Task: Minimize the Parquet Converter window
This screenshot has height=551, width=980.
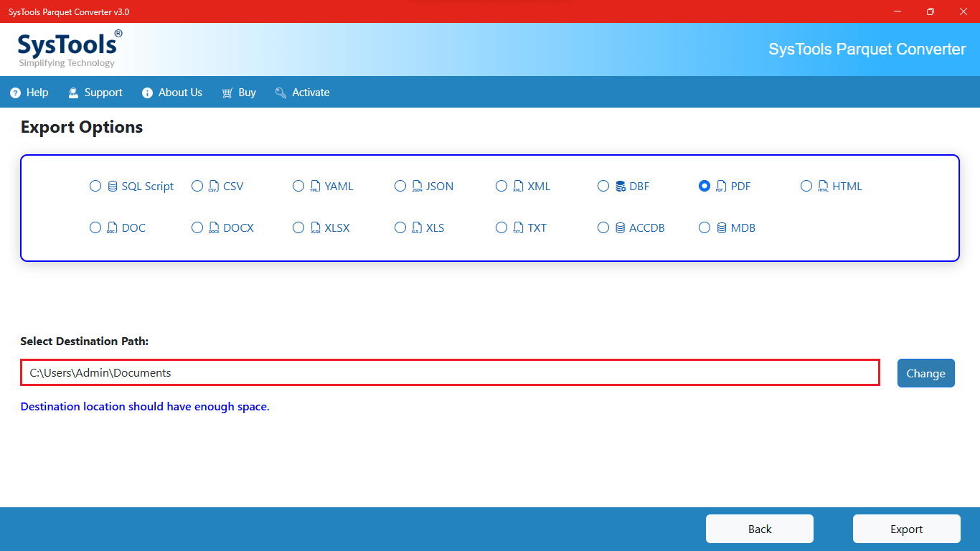Action: click(897, 11)
